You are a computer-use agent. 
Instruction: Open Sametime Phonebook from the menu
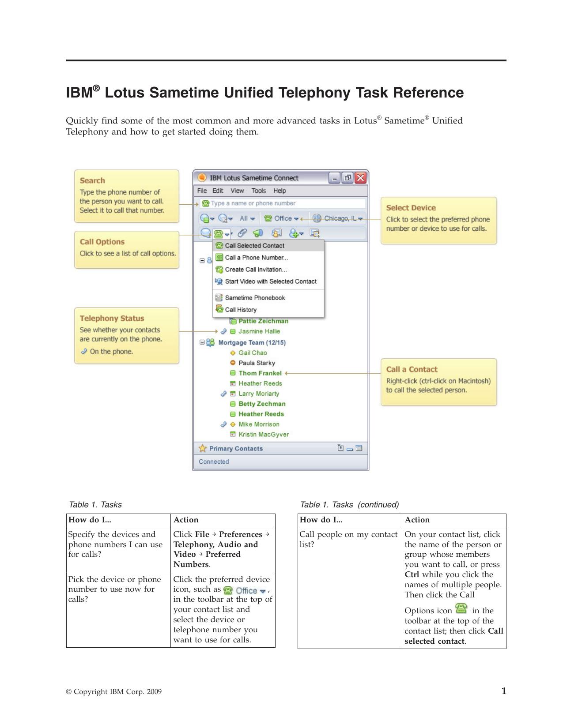tap(268, 298)
